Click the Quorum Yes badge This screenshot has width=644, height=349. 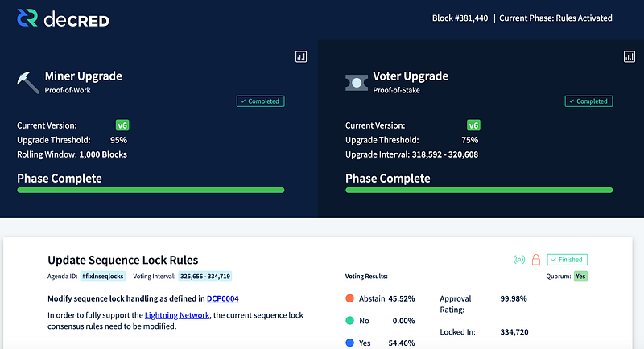(x=580, y=277)
